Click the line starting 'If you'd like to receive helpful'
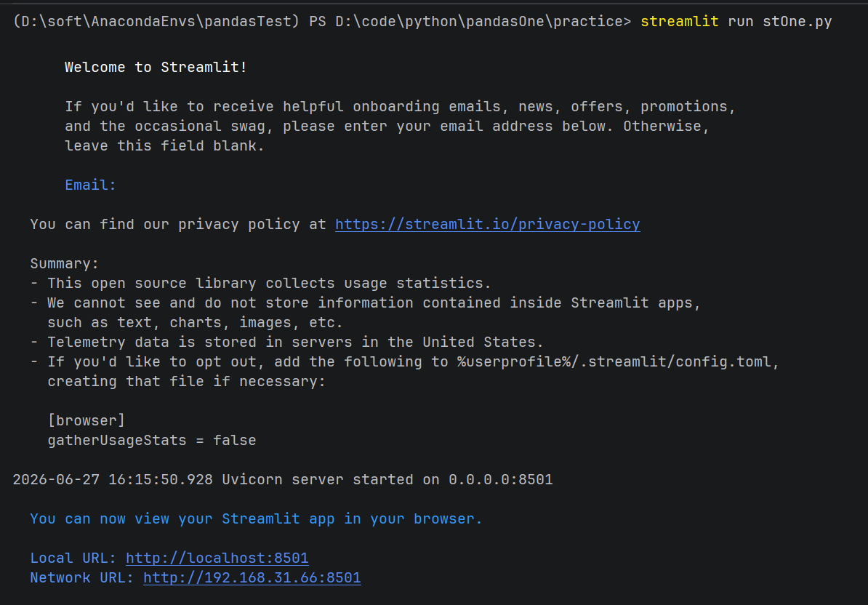This screenshot has height=605, width=868. [x=400, y=106]
